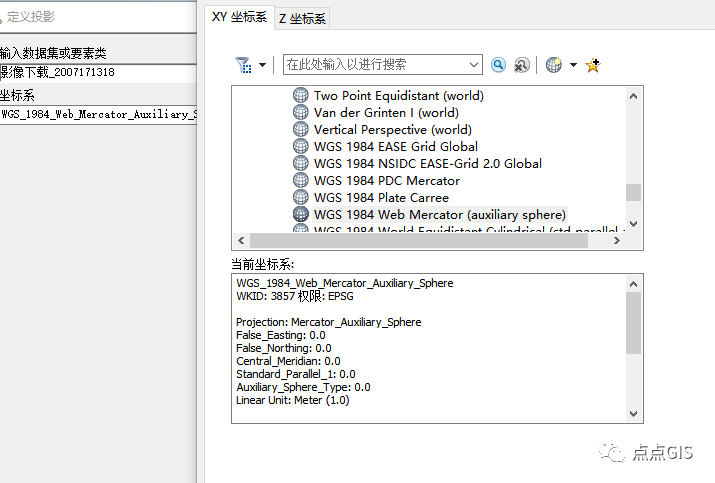Click the 坐标系 field WGS_1984_Web_Mercator_Auxiliary
The width and height of the screenshot is (715, 483).
point(98,114)
